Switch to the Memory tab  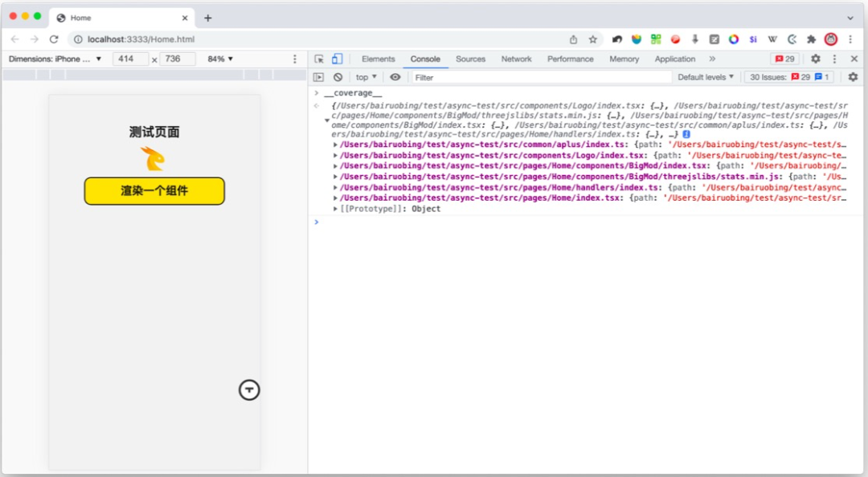(x=624, y=59)
